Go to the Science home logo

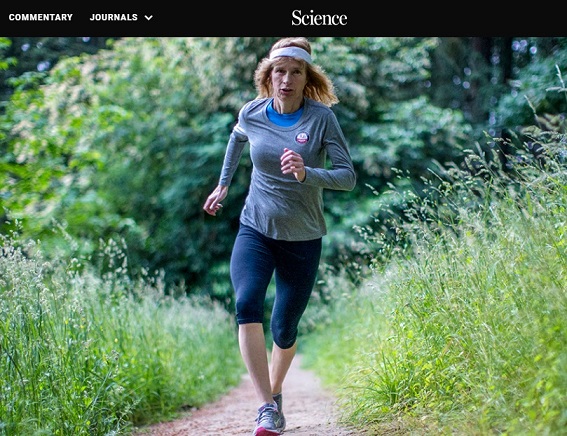319,18
